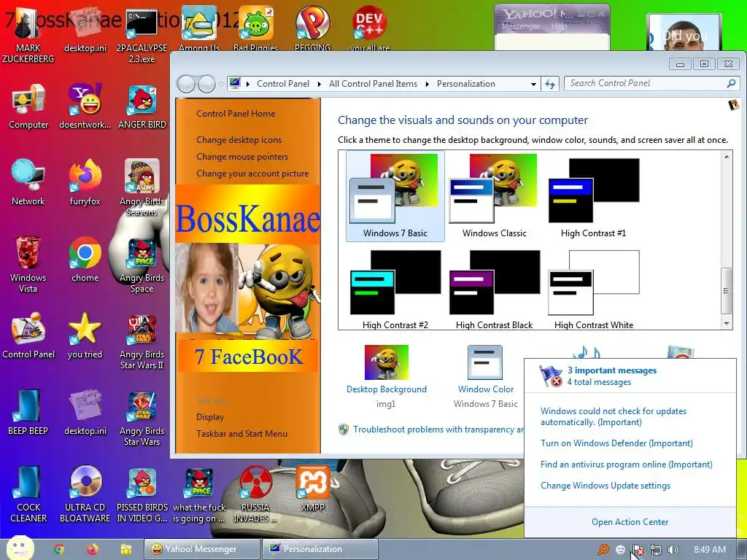Select the High Contrast White theme

point(594,289)
